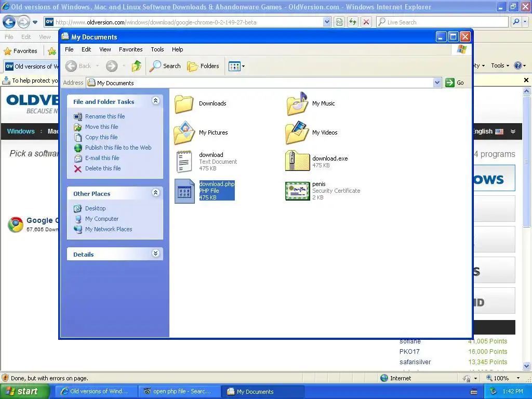Switch to open php file taskbar item
Screen dimensions: 532x399
[180, 392]
